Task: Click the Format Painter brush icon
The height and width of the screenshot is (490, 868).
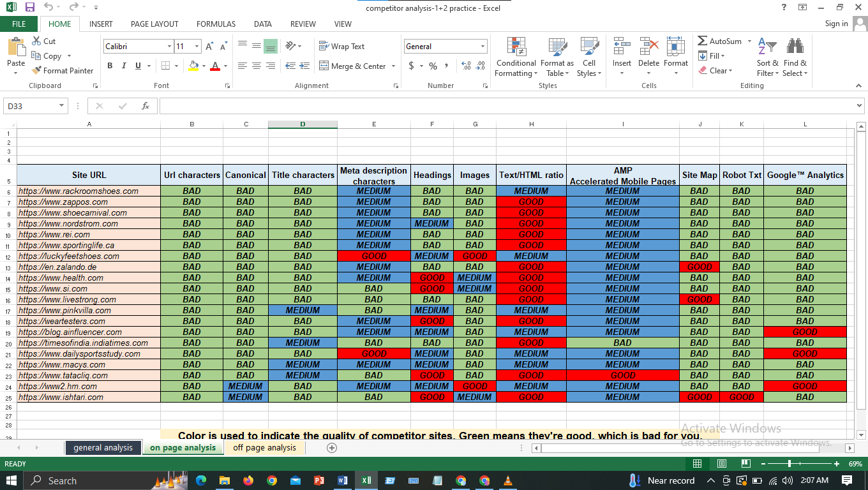Action: pyautogui.click(x=37, y=71)
